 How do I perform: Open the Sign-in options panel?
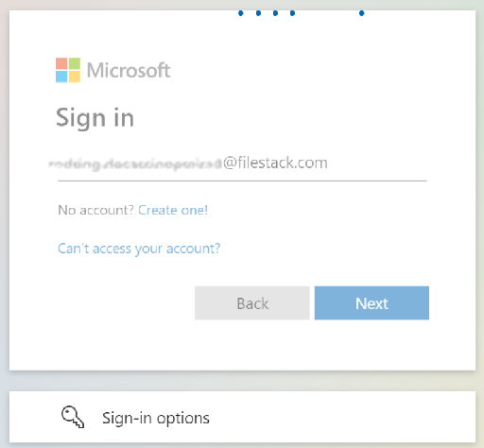click(x=242, y=417)
